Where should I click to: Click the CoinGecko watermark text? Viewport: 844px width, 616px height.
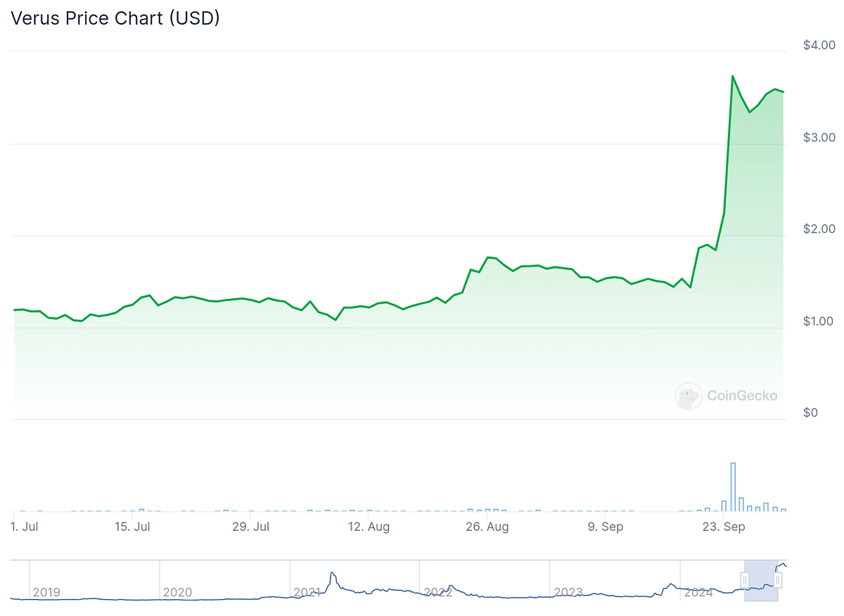coord(741,396)
